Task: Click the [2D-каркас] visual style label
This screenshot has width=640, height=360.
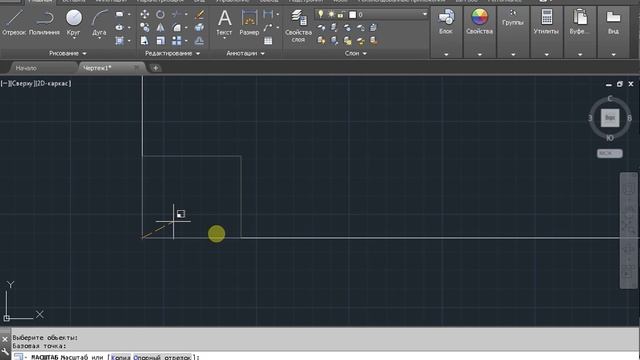Action: [x=53, y=83]
